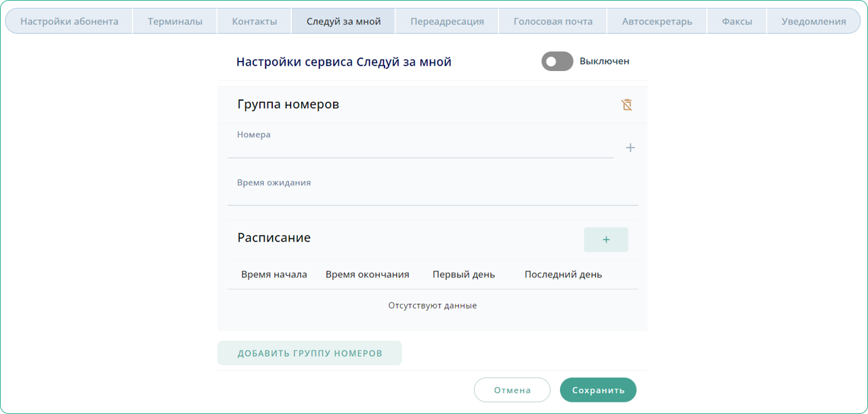The width and height of the screenshot is (868, 414).
Task: Go to the Факсы tab
Action: (x=737, y=21)
